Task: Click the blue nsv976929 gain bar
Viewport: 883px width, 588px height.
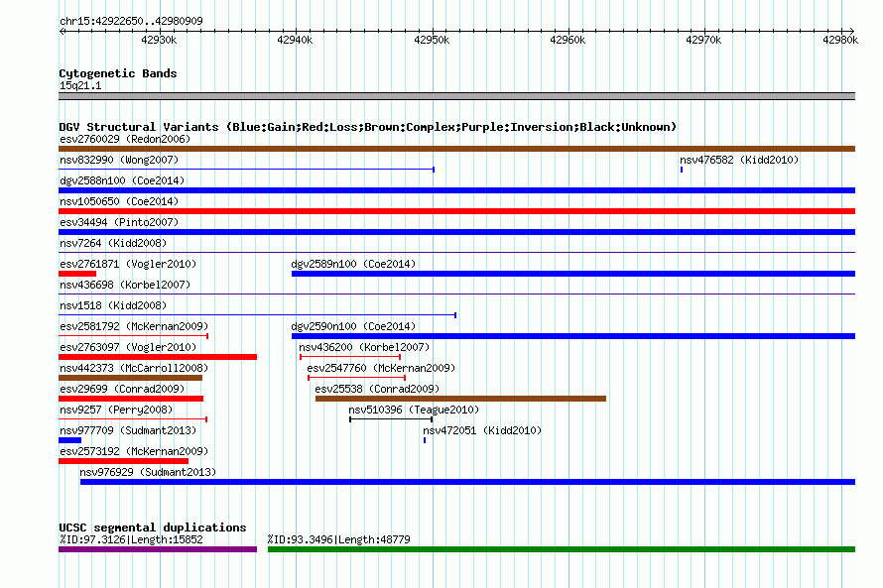Action: [467, 482]
